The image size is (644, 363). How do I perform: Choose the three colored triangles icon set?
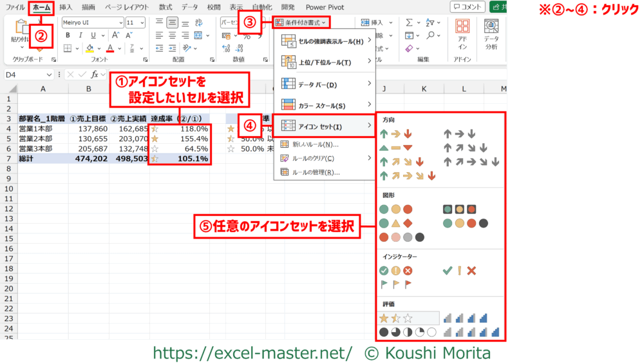[395, 148]
